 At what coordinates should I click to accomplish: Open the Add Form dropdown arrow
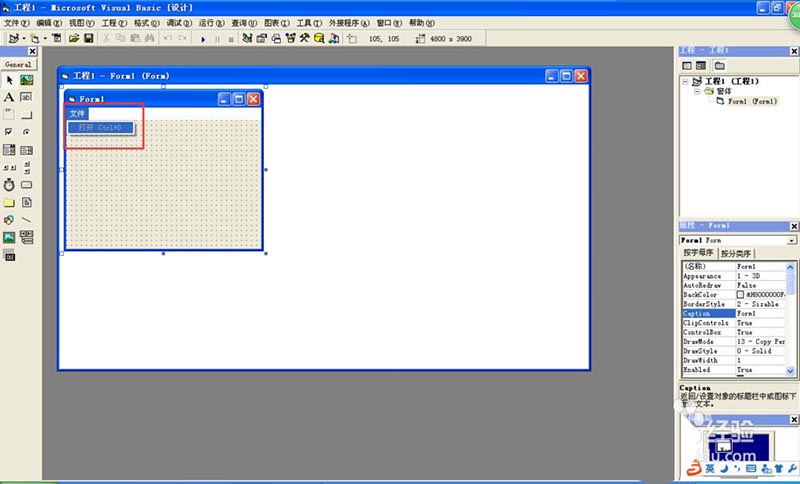(45, 39)
